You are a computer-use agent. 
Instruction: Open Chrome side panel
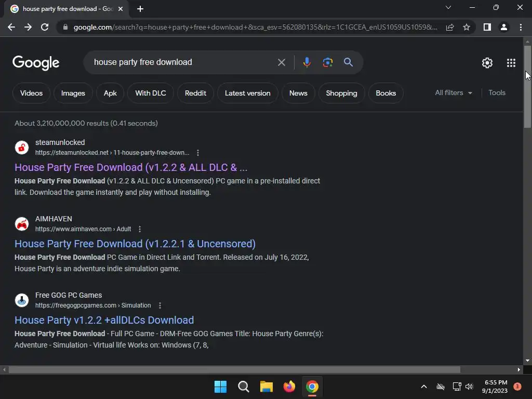pos(487,27)
